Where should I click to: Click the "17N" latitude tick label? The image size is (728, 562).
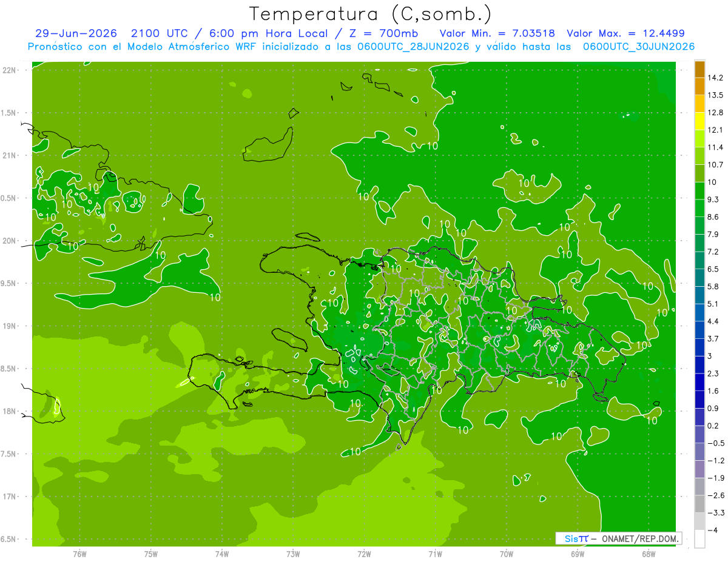pos(10,497)
